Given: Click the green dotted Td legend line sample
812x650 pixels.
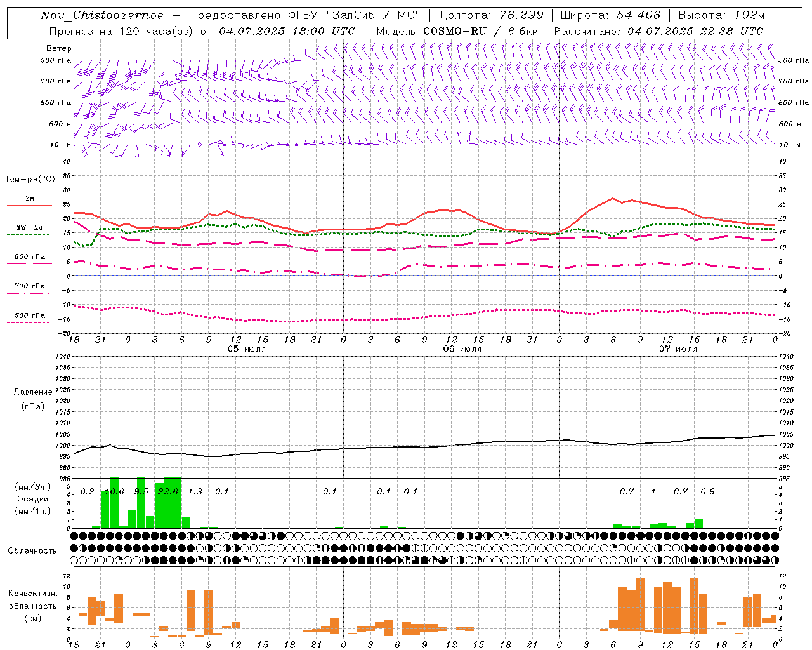Looking at the screenshot, I should click(x=28, y=235).
